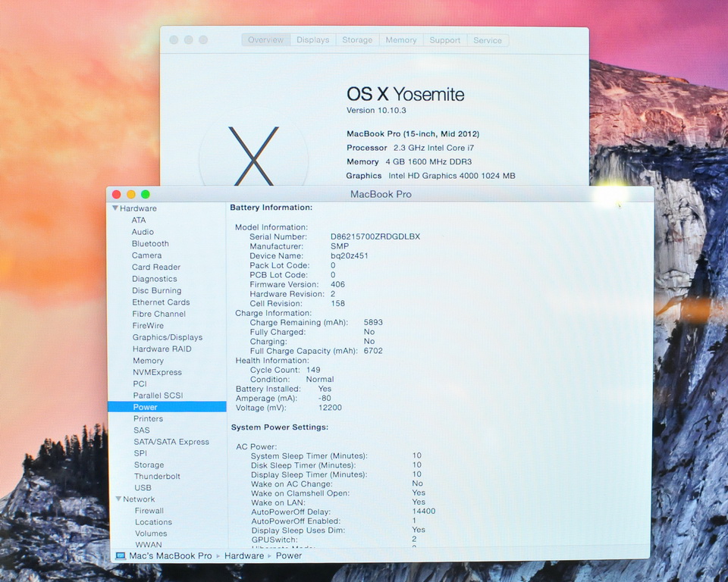Image resolution: width=728 pixels, height=582 pixels.
Task: Click Mac's MacBook Pro in path bar
Action: click(171, 555)
